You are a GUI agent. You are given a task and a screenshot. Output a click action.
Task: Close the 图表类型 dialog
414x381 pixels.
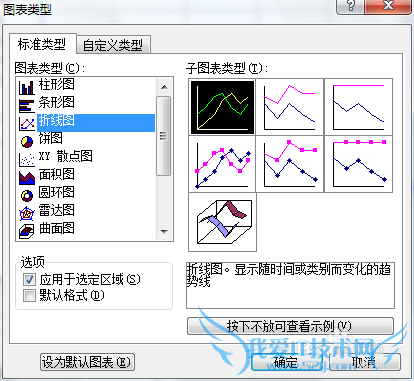tap(388, 6)
